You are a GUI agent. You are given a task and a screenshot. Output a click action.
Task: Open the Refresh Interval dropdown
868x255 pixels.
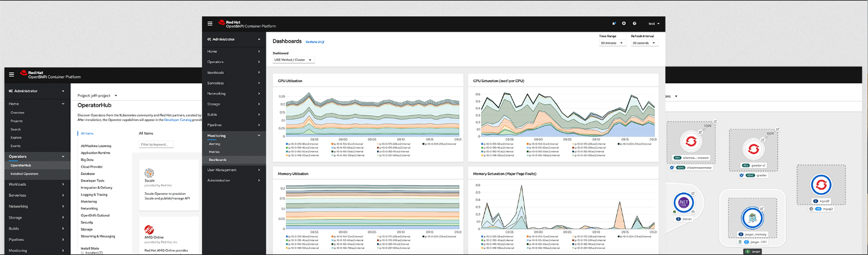click(644, 43)
